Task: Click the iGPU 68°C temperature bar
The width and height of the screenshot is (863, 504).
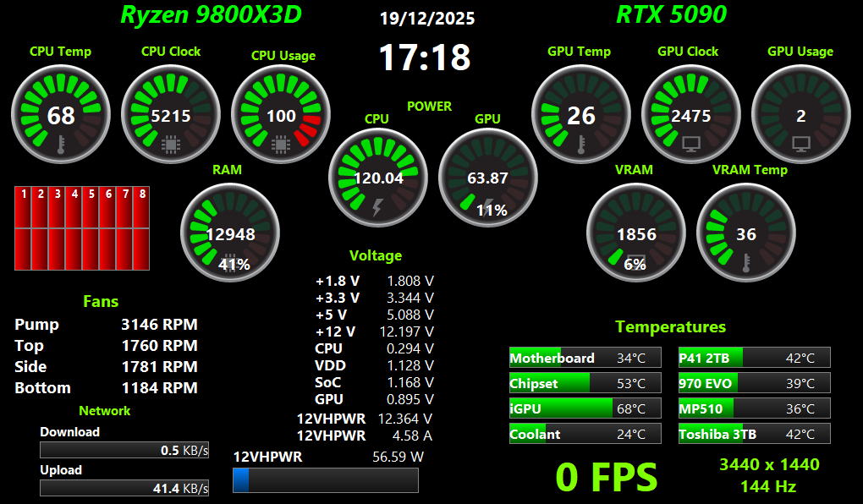Action: 585,408
